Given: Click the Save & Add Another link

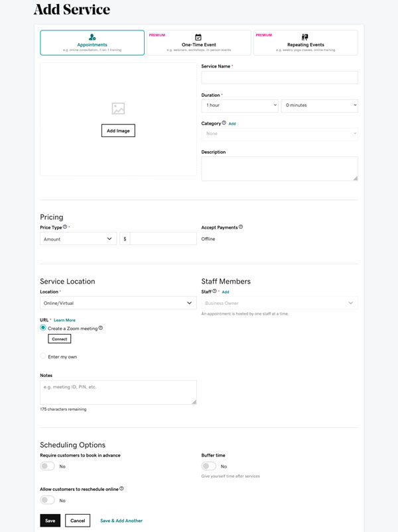Looking at the screenshot, I should 121,521.
